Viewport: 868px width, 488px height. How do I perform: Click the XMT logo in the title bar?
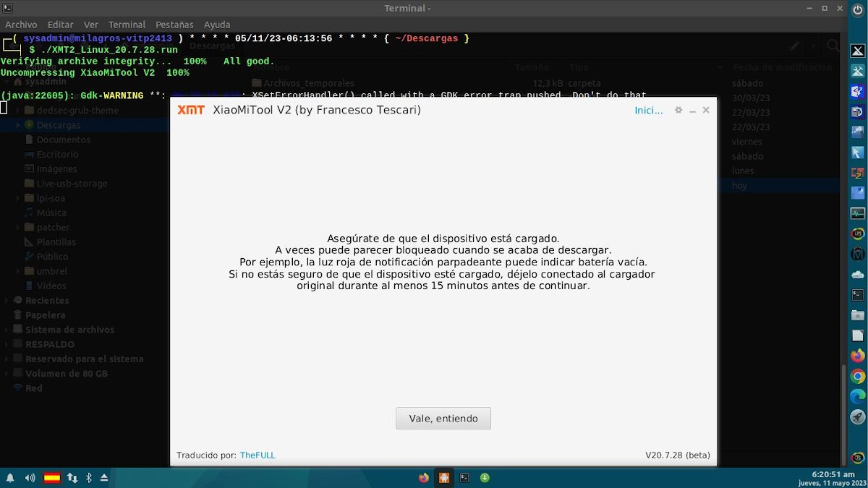(192, 110)
